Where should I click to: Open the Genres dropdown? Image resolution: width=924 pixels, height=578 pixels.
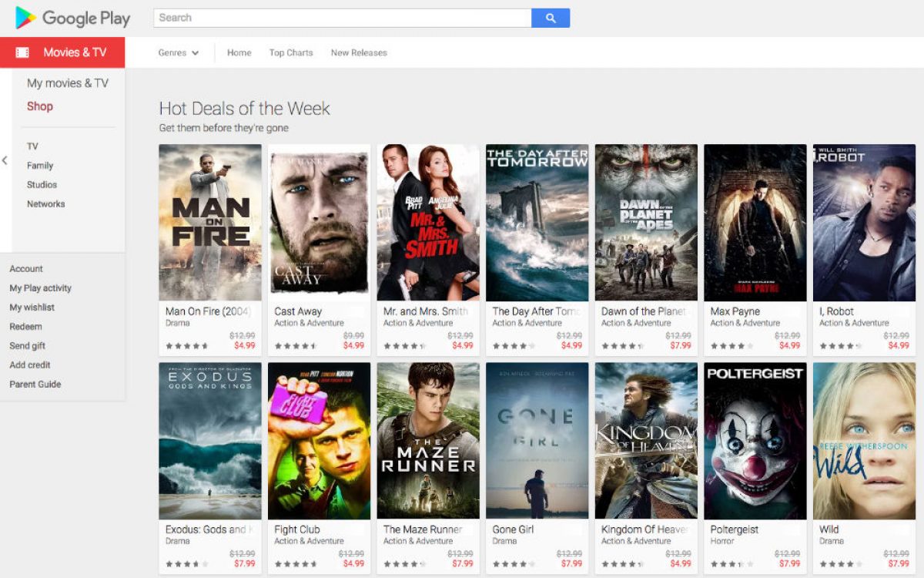pos(178,52)
